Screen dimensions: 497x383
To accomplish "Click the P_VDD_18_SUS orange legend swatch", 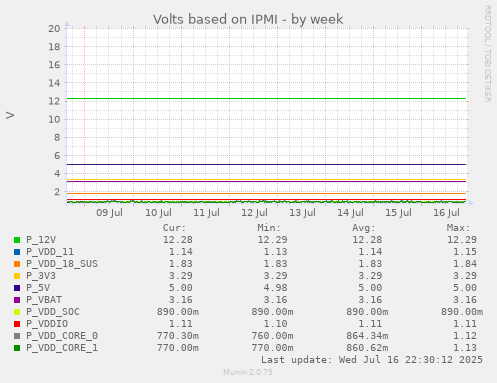I will tap(17, 264).
